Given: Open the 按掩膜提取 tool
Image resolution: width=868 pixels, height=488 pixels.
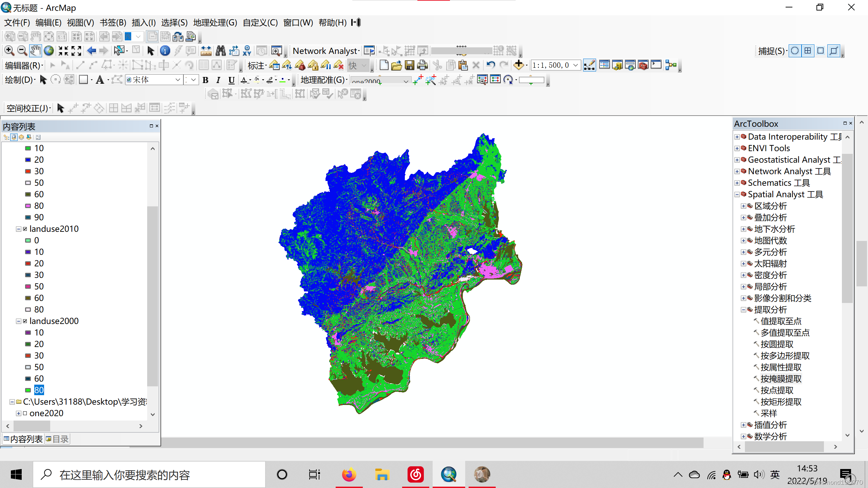Looking at the screenshot, I should click(x=781, y=379).
